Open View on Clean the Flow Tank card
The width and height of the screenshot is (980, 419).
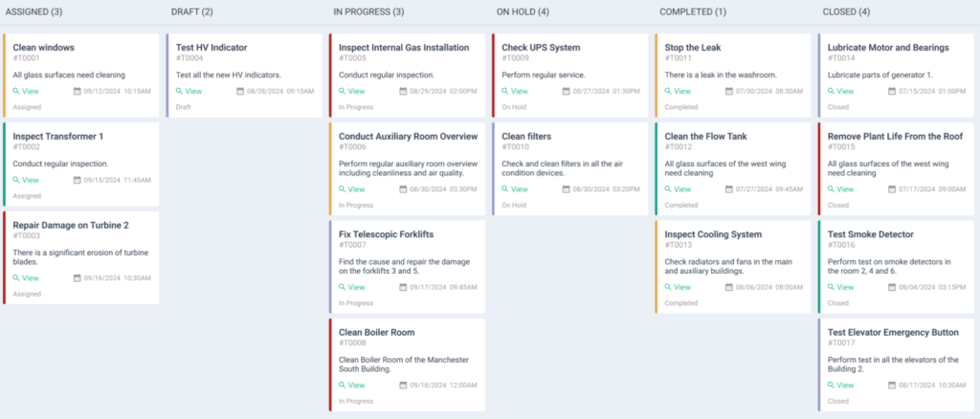click(678, 189)
